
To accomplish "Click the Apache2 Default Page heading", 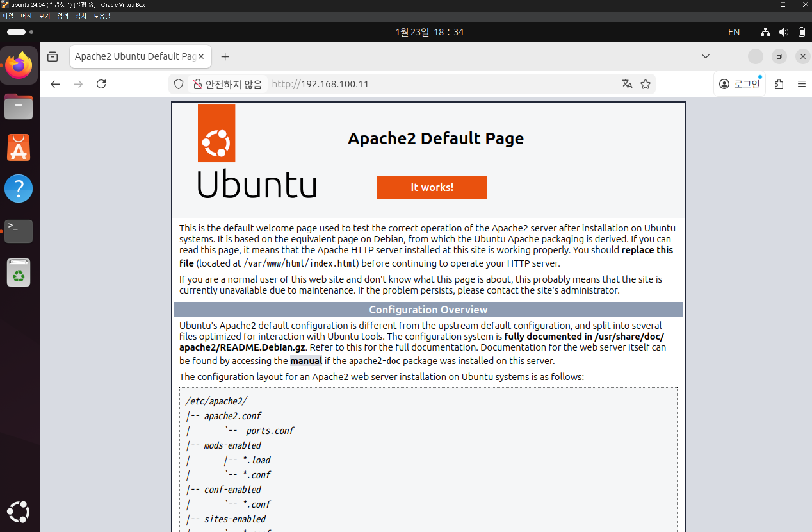I will [x=436, y=138].
